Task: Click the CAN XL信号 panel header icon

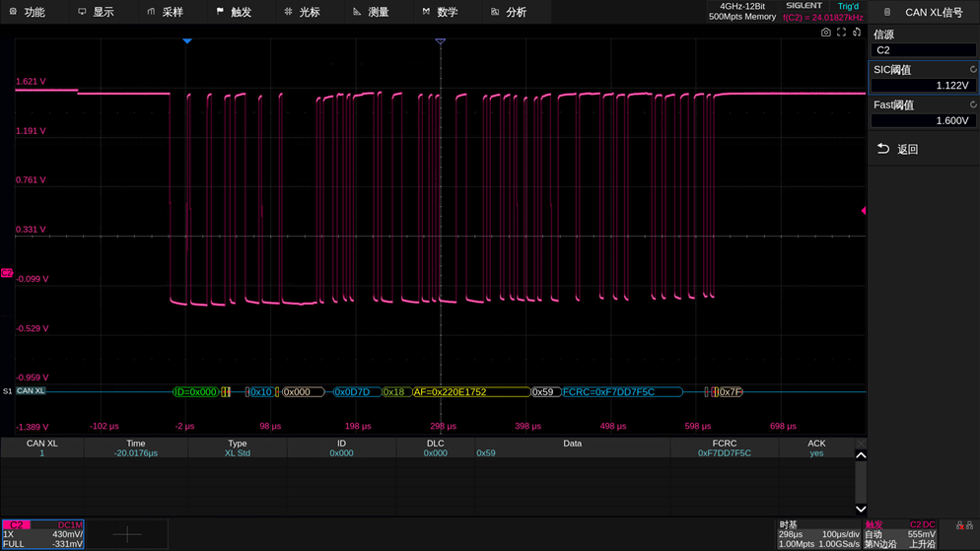Action: (887, 12)
